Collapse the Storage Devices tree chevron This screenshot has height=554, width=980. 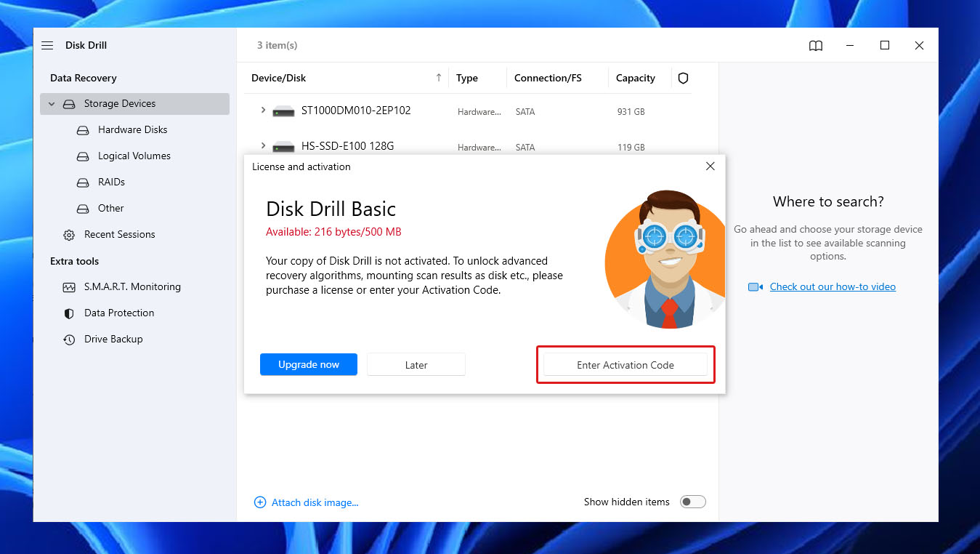(x=52, y=104)
